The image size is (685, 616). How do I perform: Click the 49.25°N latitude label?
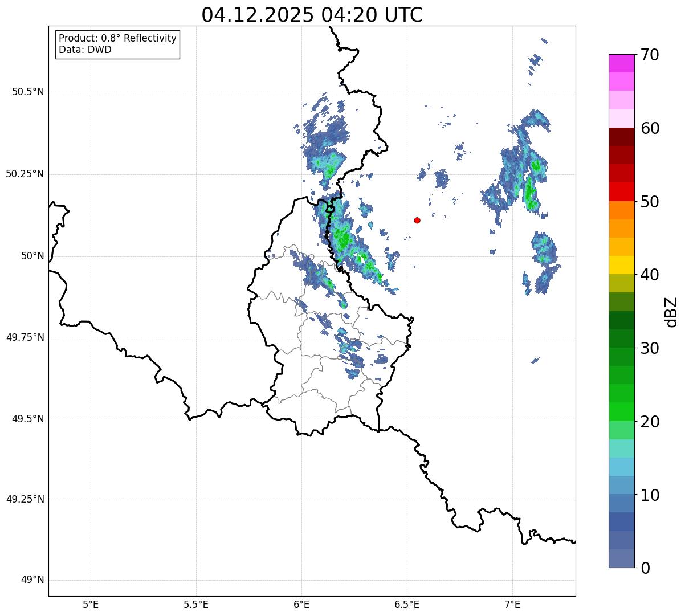click(x=25, y=499)
